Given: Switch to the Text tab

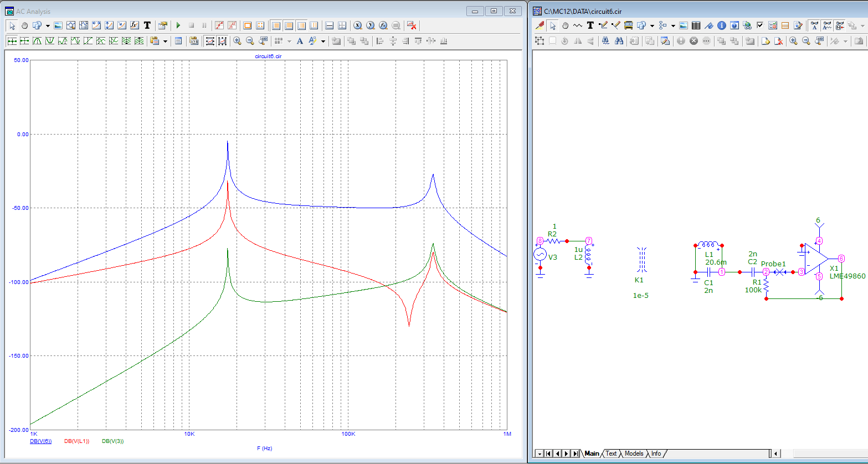Looking at the screenshot, I should click(611, 453).
